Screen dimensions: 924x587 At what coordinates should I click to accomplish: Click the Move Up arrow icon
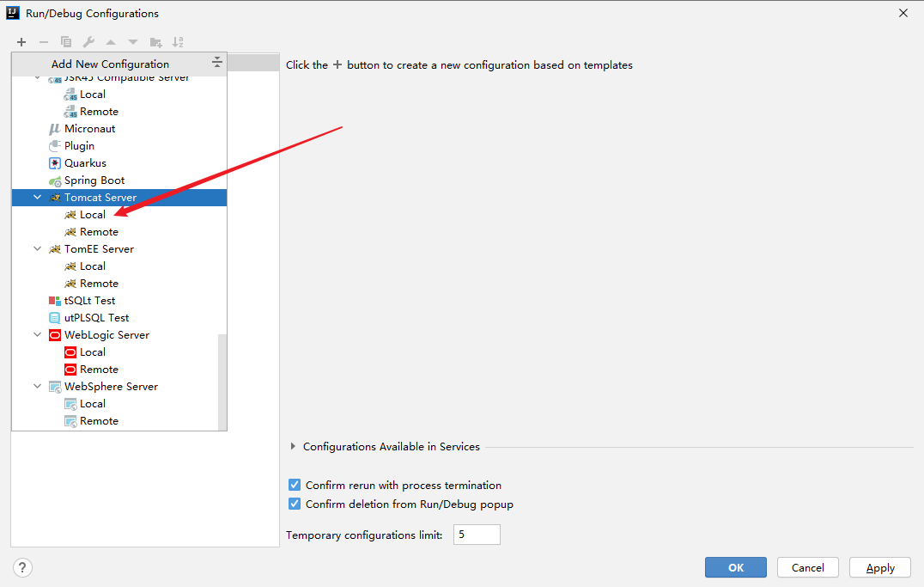(x=111, y=42)
